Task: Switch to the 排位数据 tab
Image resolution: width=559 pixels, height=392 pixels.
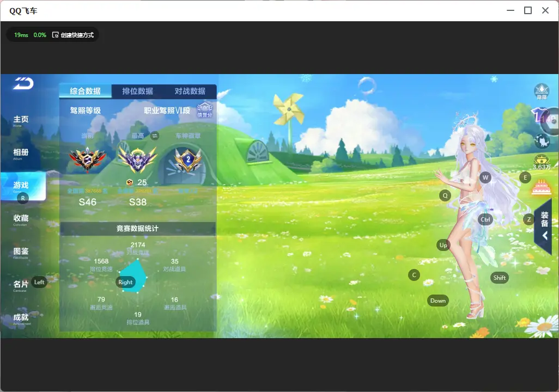Action: [x=138, y=91]
